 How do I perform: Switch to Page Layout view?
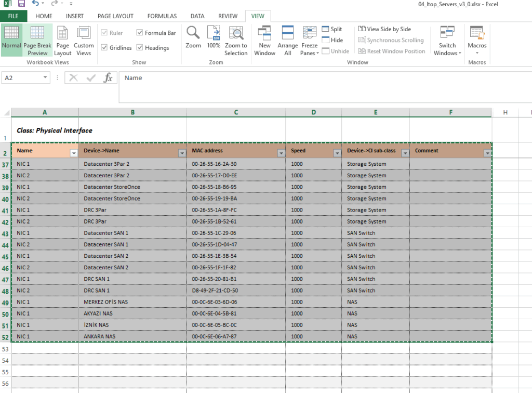pos(62,41)
